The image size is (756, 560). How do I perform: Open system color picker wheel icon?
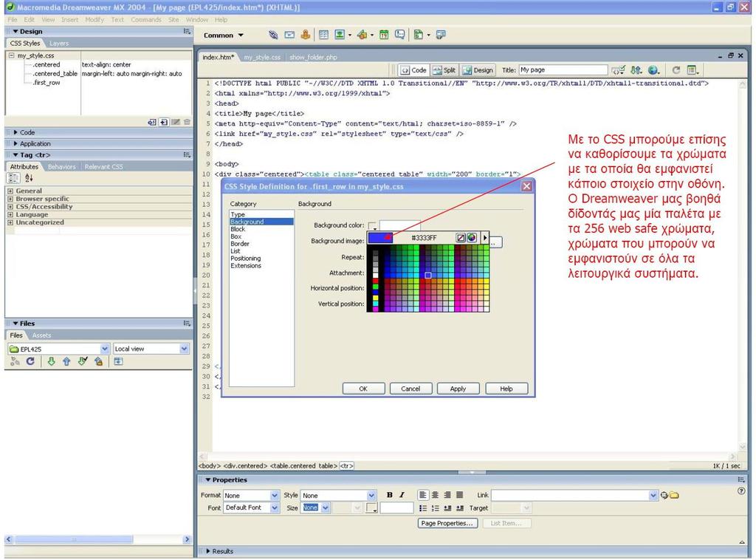point(472,238)
